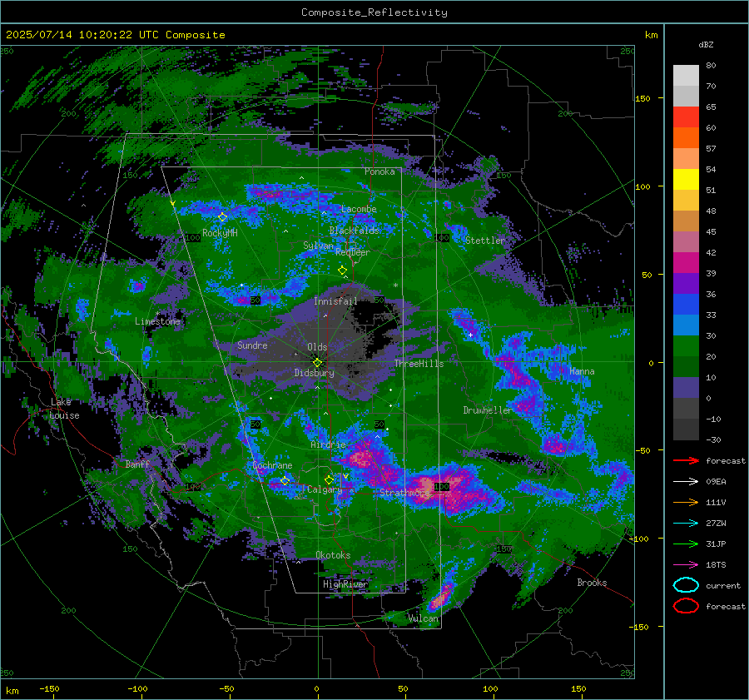Screen dimensions: 749x700
Task: Click the white 09EA arrow icon
Action: pos(686,482)
